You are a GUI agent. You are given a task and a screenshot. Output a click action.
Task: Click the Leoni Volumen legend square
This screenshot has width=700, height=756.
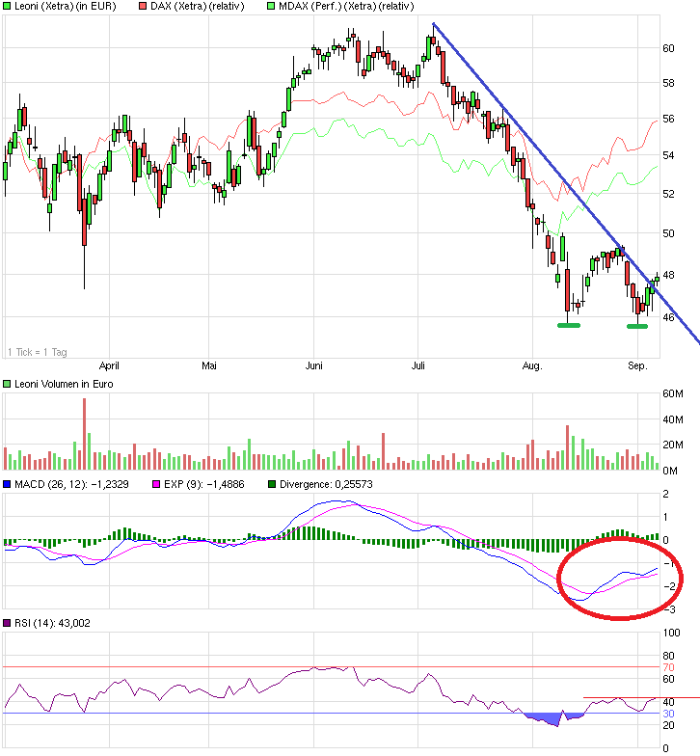pos(8,385)
